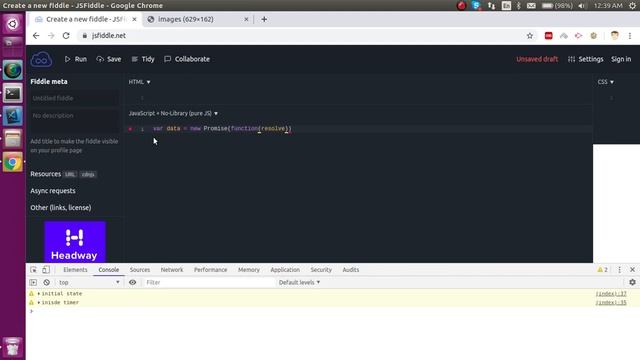Click the No description field
The width and height of the screenshot is (640, 360).
74,120
